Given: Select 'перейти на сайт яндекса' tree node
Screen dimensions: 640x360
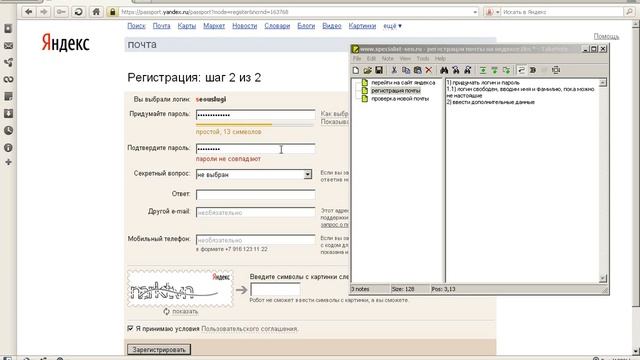Looking at the screenshot, I should 403,82.
